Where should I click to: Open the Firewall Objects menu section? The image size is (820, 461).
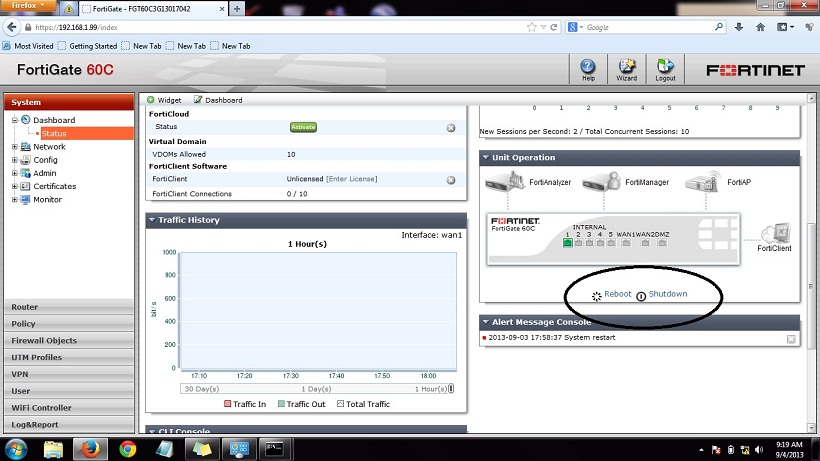tap(69, 340)
